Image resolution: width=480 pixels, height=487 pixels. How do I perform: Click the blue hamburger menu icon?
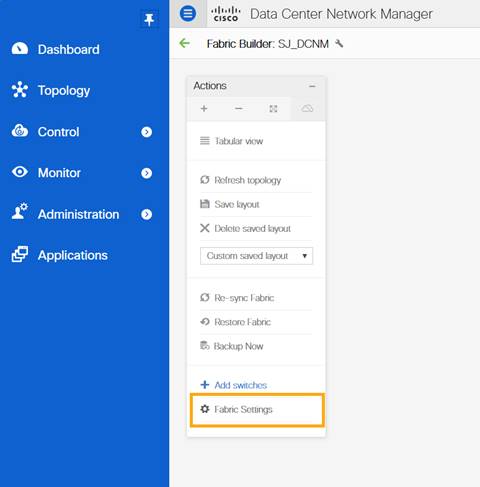pyautogui.click(x=188, y=14)
